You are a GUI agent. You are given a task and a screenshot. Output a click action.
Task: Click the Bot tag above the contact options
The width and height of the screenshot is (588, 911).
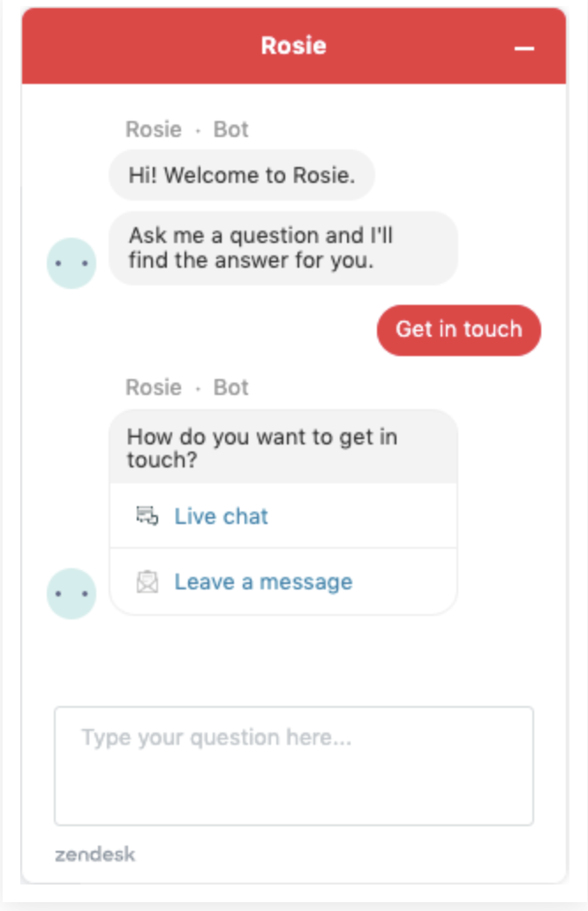(231, 388)
